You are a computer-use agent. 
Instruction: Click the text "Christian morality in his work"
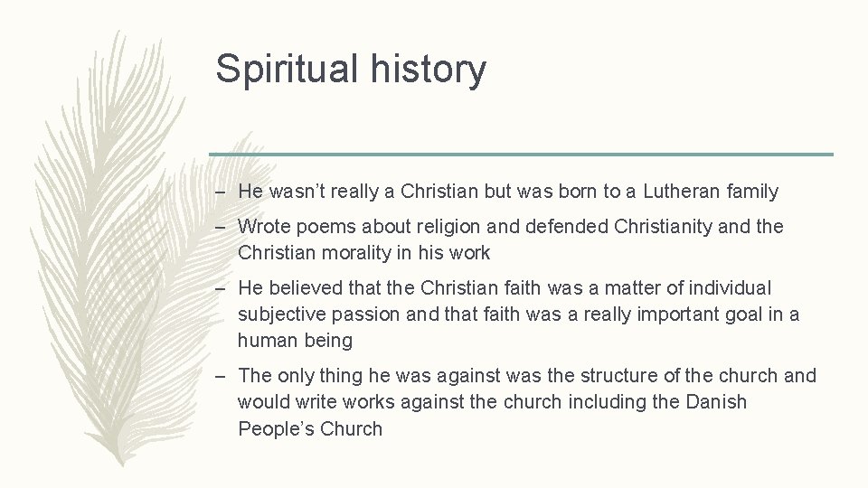pyautogui.click(x=363, y=252)
